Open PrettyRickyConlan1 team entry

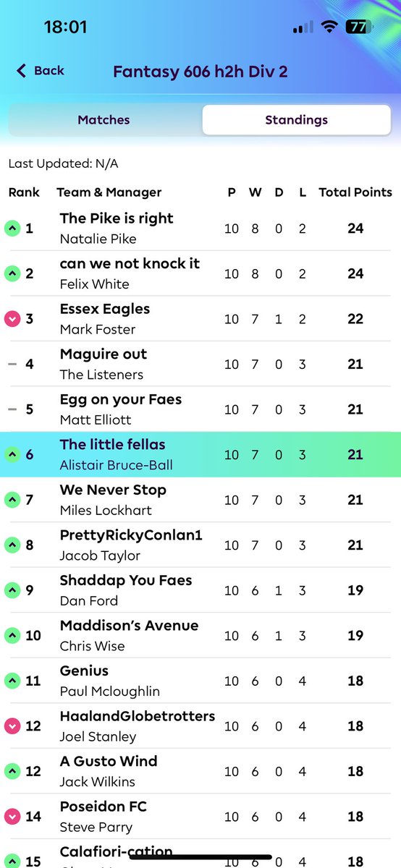[200, 545]
